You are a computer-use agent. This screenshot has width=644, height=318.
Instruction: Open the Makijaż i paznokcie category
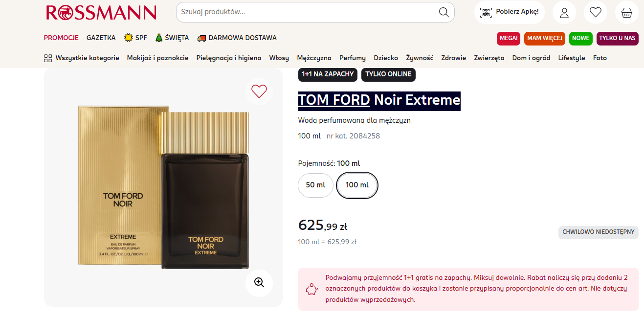click(157, 58)
